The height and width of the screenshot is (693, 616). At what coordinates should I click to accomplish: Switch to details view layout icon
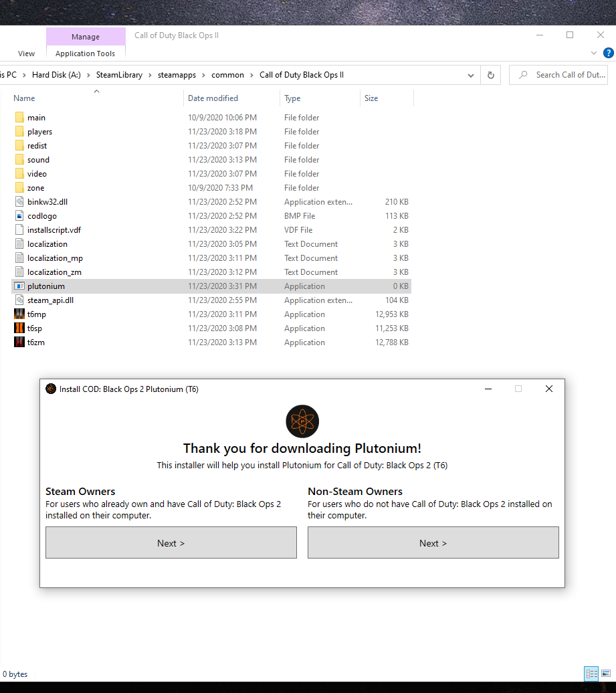(x=591, y=674)
